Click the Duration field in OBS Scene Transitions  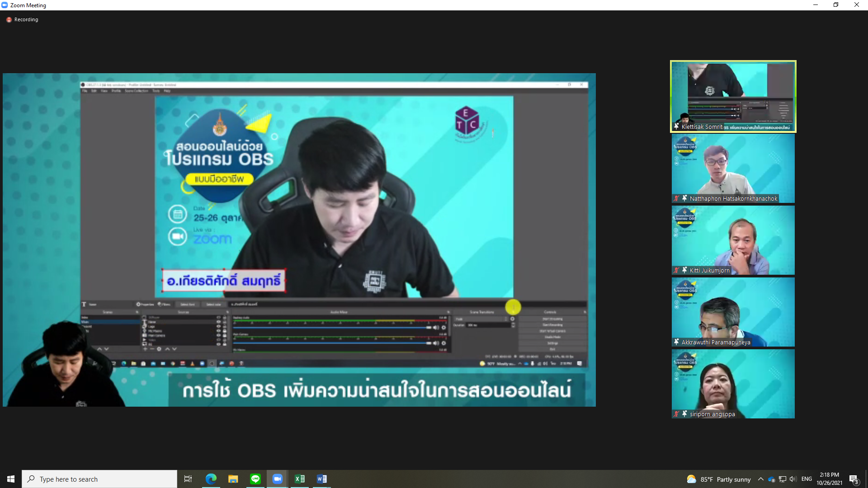488,325
